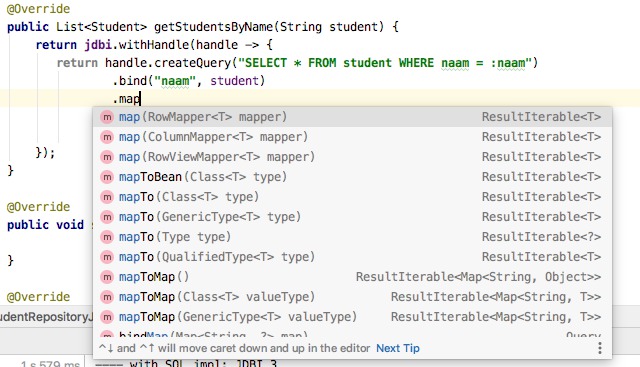Click first @Override annotation at top
Viewport: 640px width, 367px height.
(x=38, y=9)
